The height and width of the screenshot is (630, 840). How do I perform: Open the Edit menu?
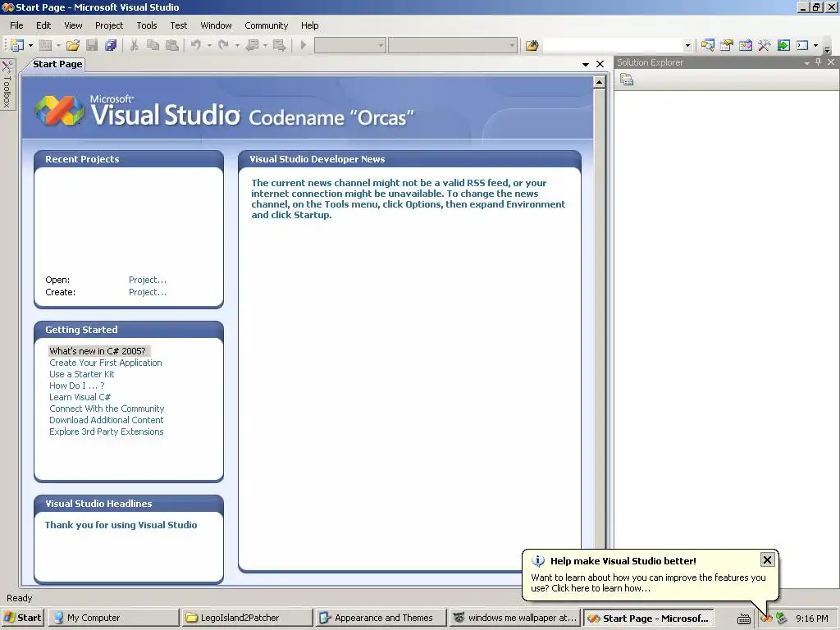(43, 25)
